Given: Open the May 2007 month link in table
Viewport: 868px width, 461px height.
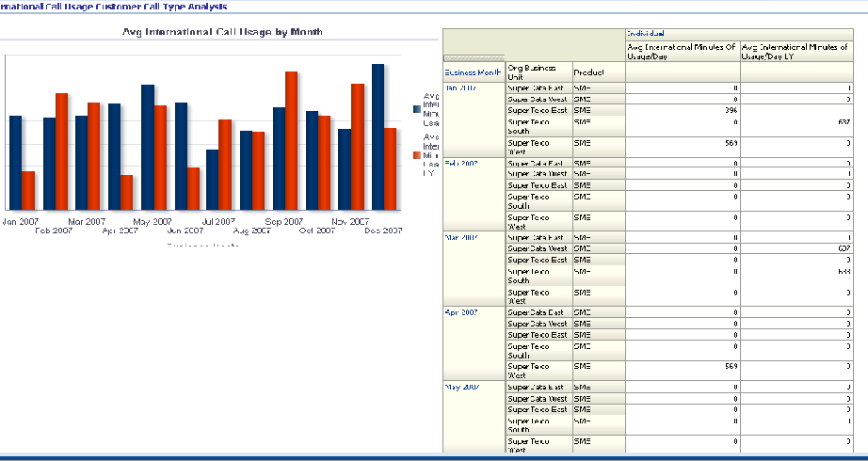Looking at the screenshot, I should (x=461, y=387).
